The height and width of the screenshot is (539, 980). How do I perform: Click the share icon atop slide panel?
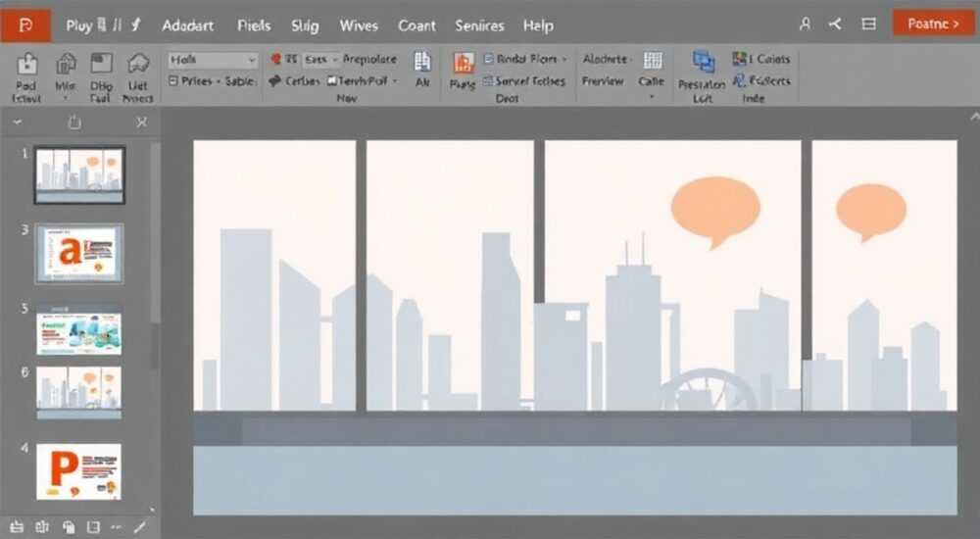(x=74, y=122)
